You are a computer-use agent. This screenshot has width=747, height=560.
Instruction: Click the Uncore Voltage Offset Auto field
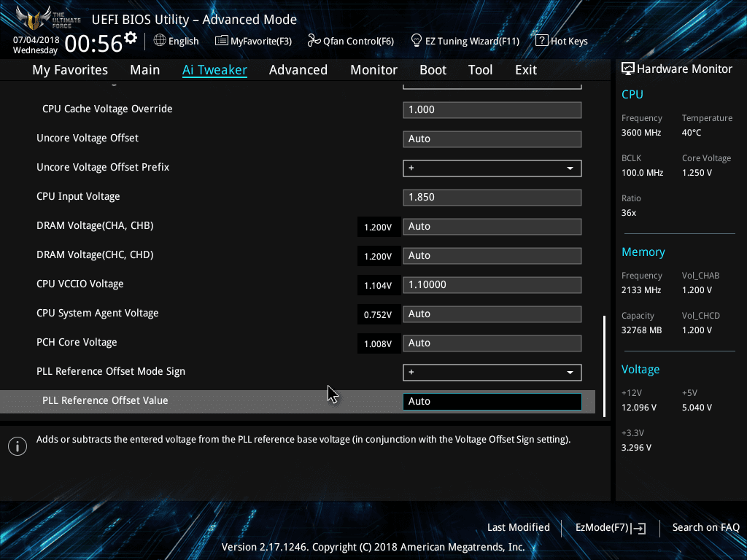492,139
